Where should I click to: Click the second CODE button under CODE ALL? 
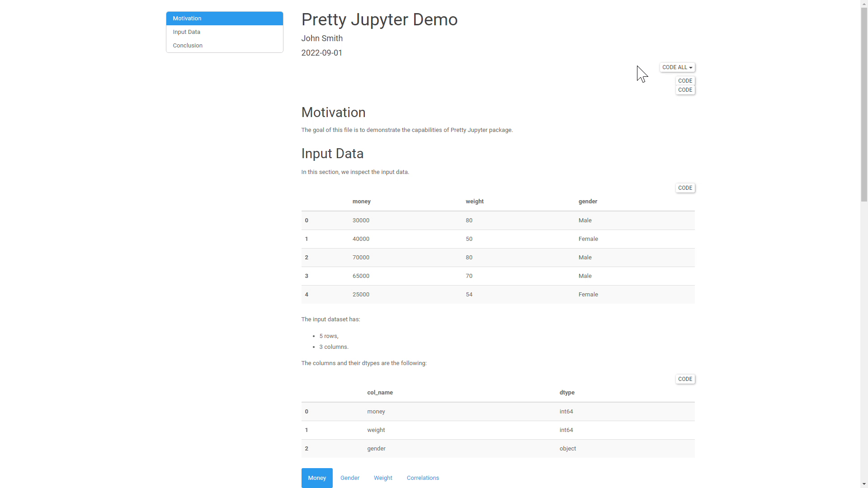pos(685,90)
